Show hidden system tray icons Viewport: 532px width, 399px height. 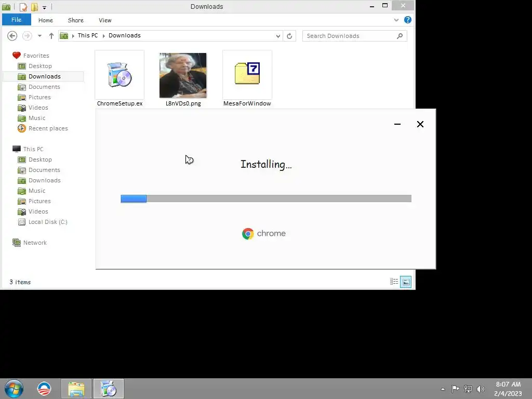click(x=443, y=389)
